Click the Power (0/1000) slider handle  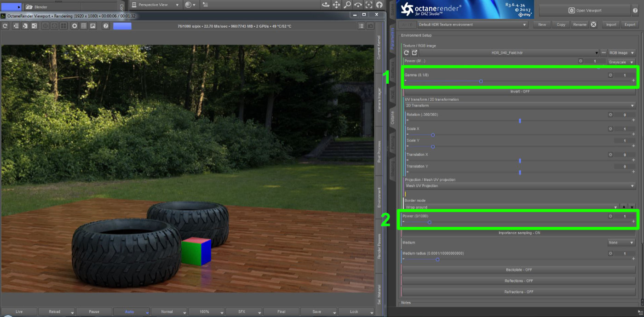click(429, 222)
